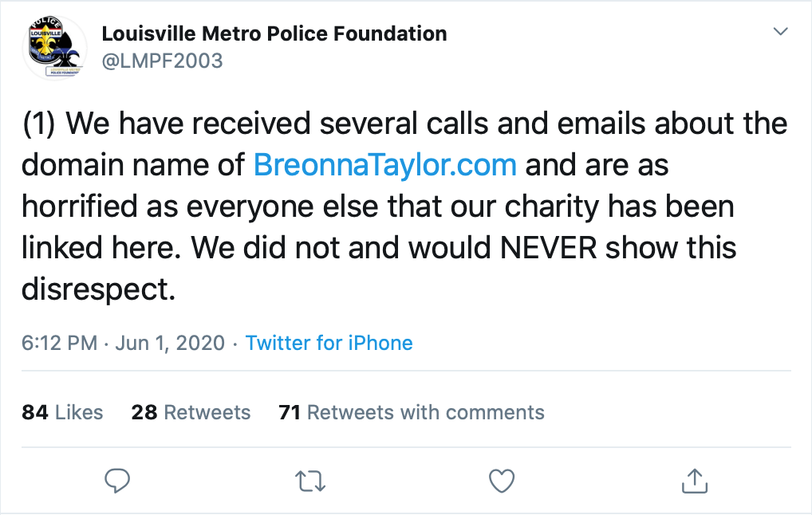Screen dimensions: 812x515
Task: Click the Jun 1, 2020 date
Action: [x=170, y=343]
